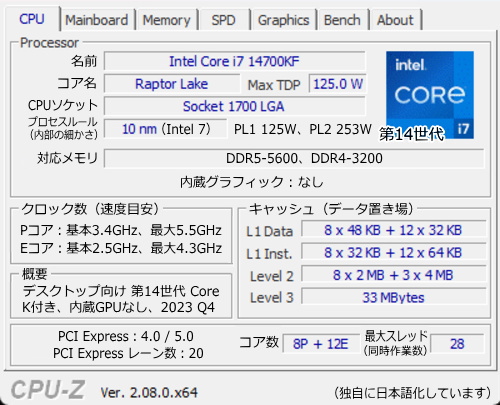Click the Intel Core i7 logo badge
The width and height of the screenshot is (500, 405).
[x=430, y=95]
